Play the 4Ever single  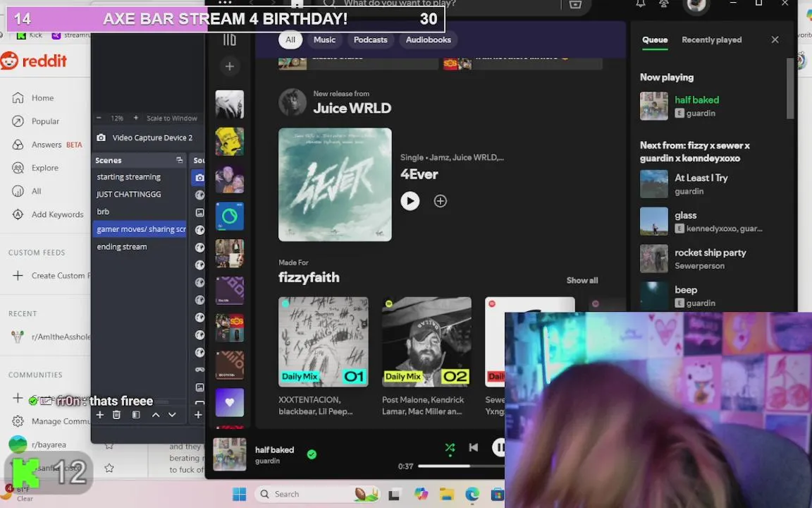(x=410, y=200)
